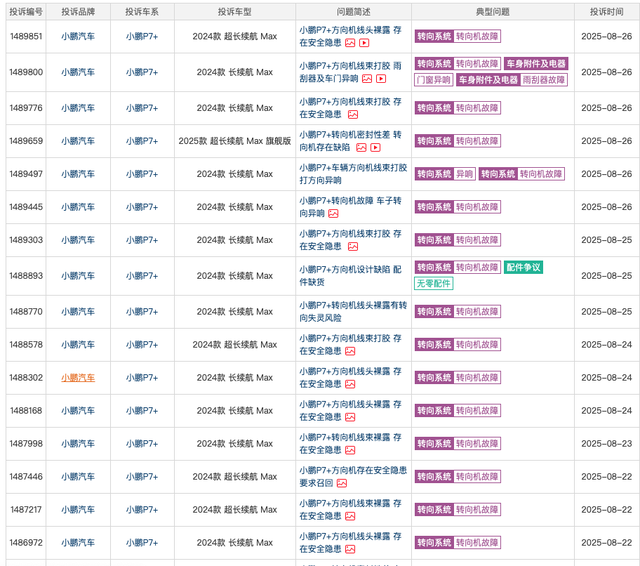This screenshot has width=640, height=566.
Task: Select date 2025-08-25 in row 1489303
Action: point(607,240)
